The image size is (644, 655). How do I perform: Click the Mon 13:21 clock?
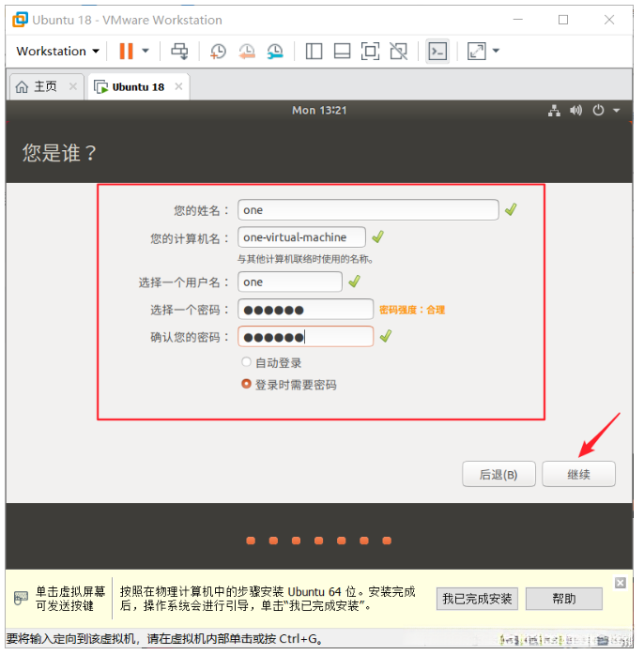[x=319, y=111]
